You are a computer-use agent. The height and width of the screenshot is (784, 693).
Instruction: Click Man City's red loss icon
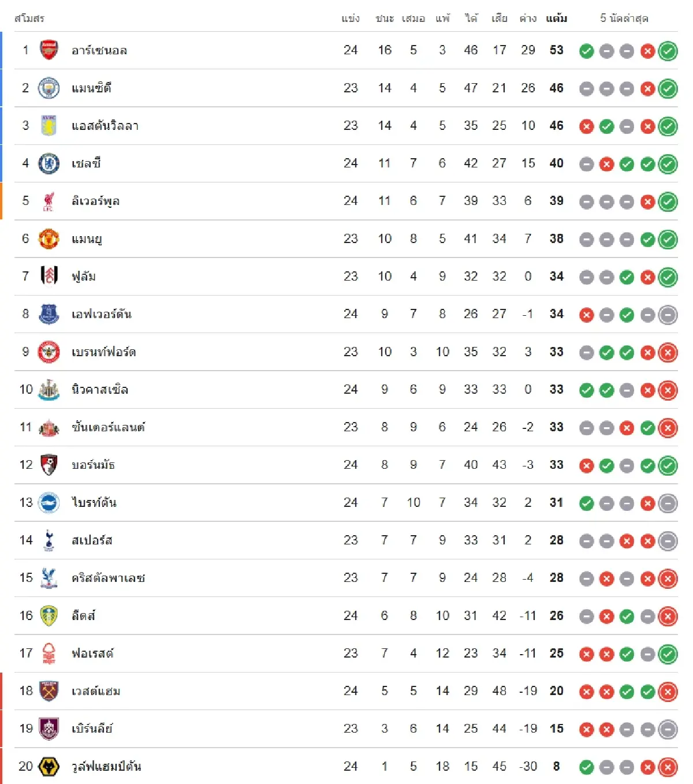[x=647, y=89]
